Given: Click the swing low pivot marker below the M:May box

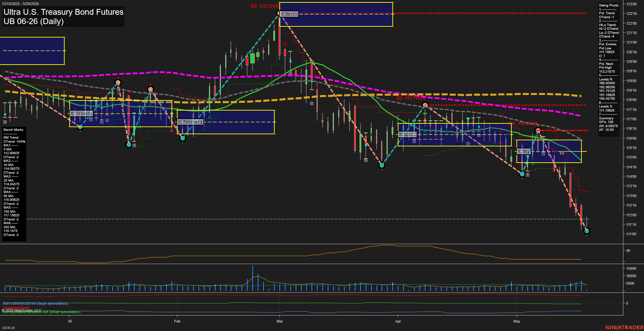Looking at the screenshot, I should click(522, 174).
